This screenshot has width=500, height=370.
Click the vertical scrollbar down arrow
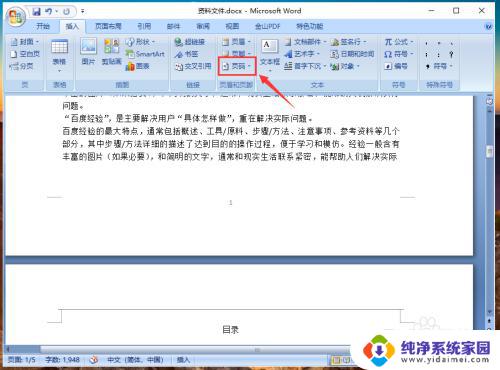click(x=489, y=312)
